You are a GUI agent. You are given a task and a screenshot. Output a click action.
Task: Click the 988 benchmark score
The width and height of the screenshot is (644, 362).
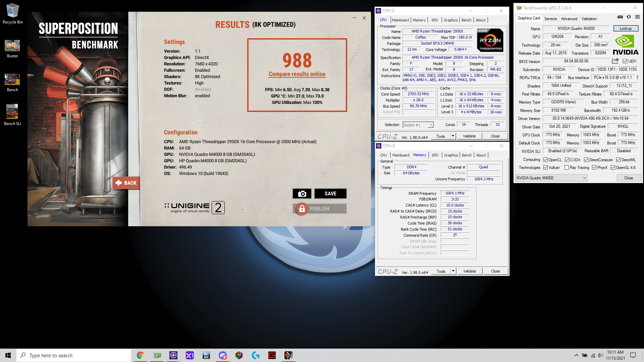pyautogui.click(x=297, y=60)
